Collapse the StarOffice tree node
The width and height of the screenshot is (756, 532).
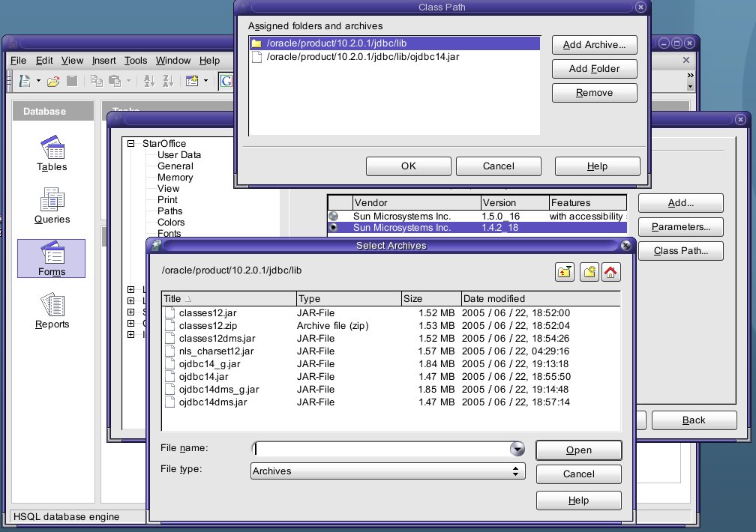pos(130,144)
